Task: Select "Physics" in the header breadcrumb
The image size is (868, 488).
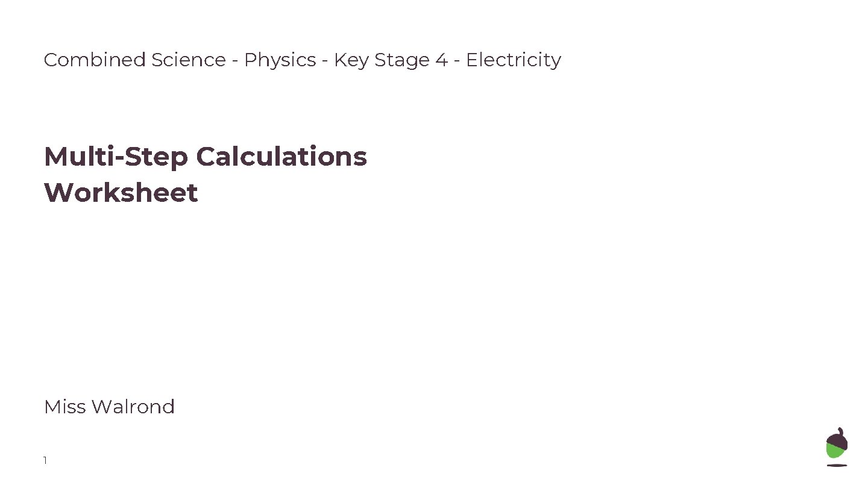Action: [x=280, y=60]
